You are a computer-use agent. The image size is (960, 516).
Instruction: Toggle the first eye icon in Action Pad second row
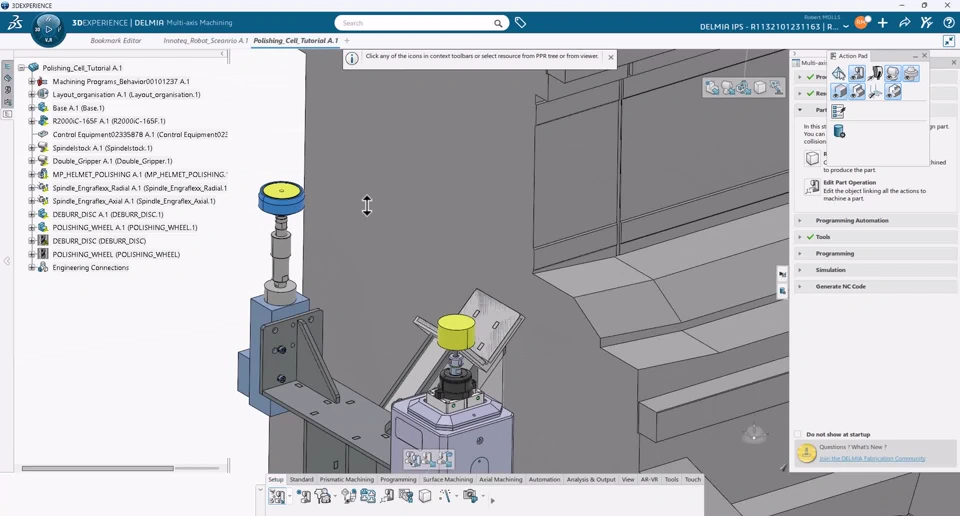[x=839, y=92]
